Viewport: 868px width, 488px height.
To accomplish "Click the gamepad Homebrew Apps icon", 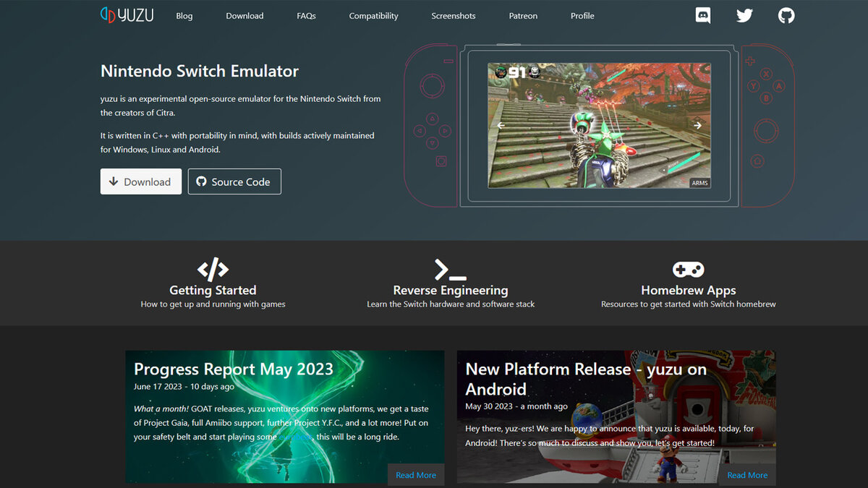I will (x=688, y=270).
